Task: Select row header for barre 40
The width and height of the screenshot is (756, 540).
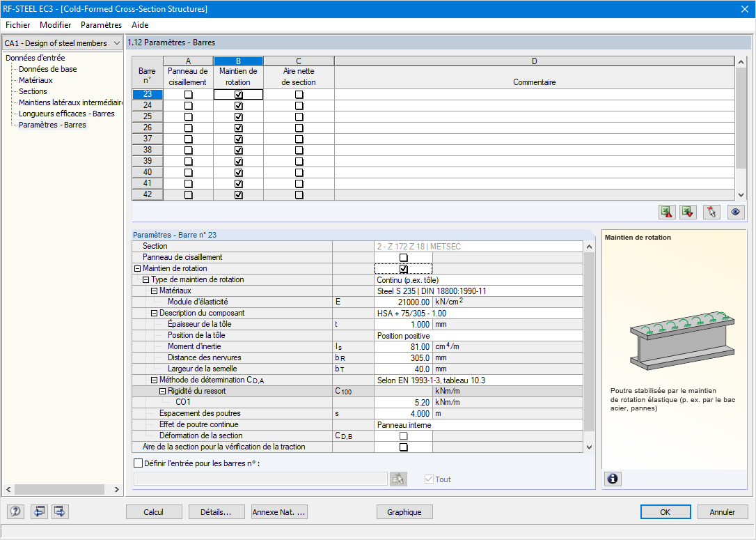Action: (x=148, y=172)
